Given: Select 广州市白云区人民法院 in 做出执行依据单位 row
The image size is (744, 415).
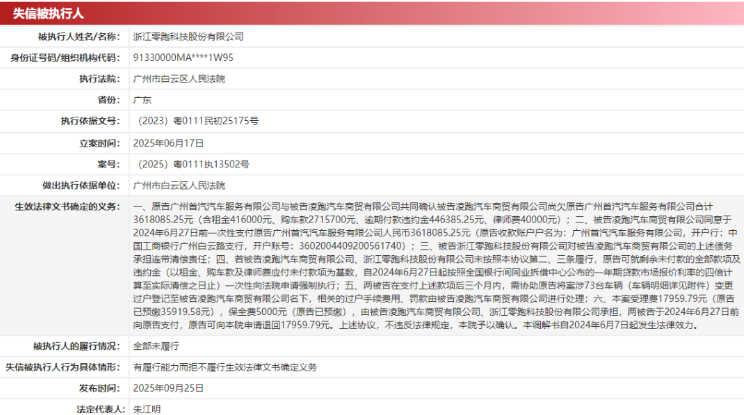Looking at the screenshot, I should pyautogui.click(x=179, y=185).
